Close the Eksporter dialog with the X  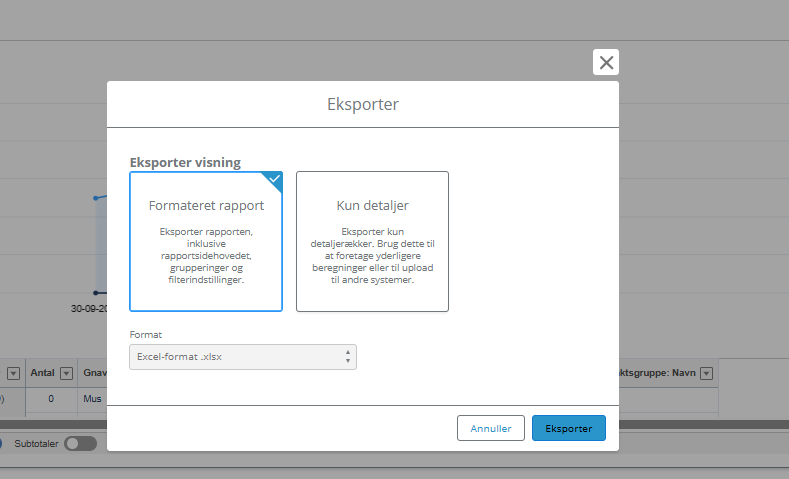tap(606, 62)
